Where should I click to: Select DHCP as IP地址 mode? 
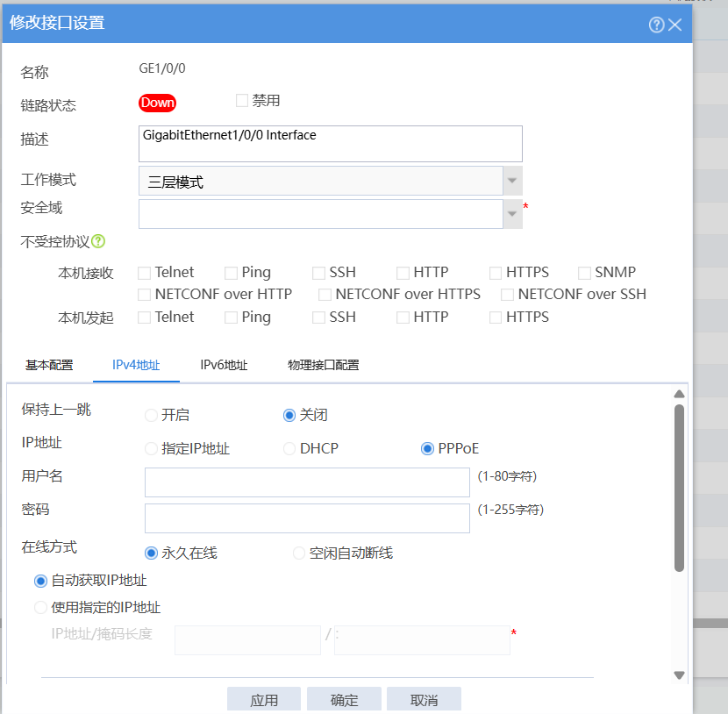coord(289,449)
